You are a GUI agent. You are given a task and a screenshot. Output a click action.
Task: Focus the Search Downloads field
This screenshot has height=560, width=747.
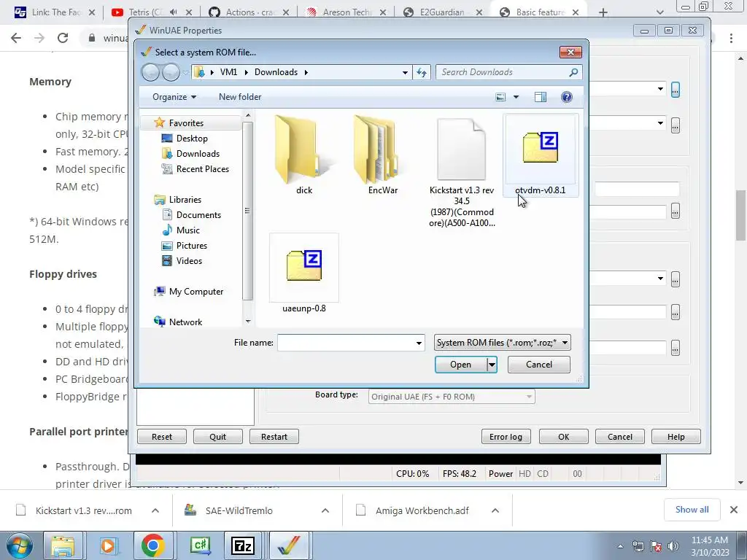(503, 72)
